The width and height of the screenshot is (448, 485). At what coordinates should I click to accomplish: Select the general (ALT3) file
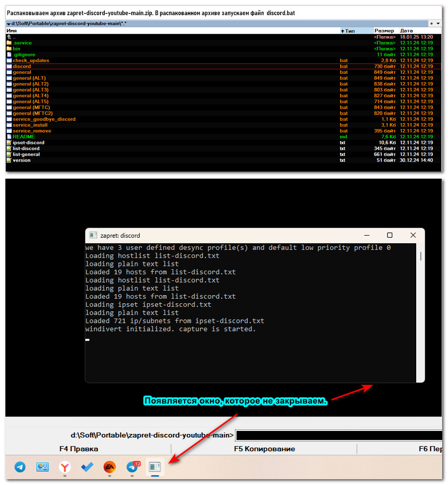pyautogui.click(x=224, y=90)
